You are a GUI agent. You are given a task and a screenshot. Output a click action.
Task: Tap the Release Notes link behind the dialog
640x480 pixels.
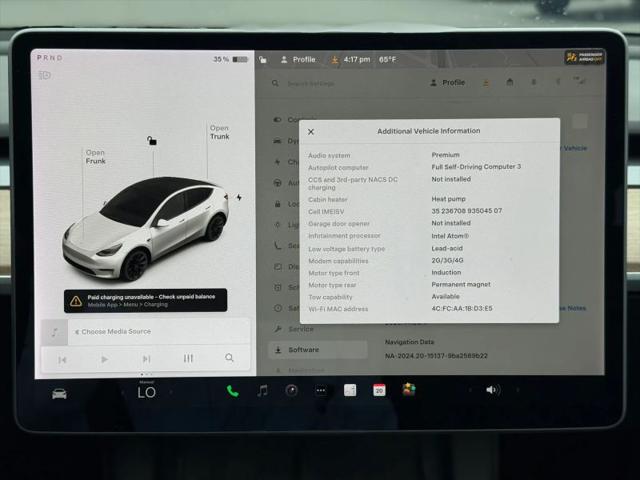click(573, 308)
